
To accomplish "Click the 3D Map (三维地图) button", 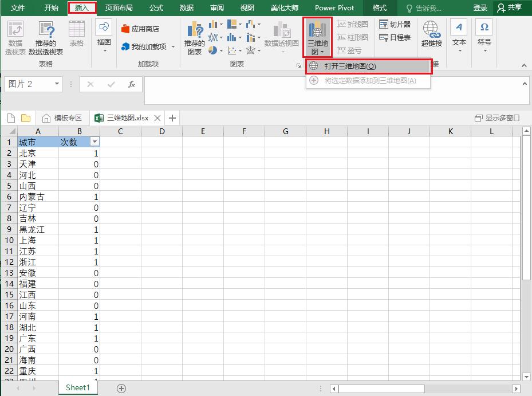I will click(x=317, y=37).
